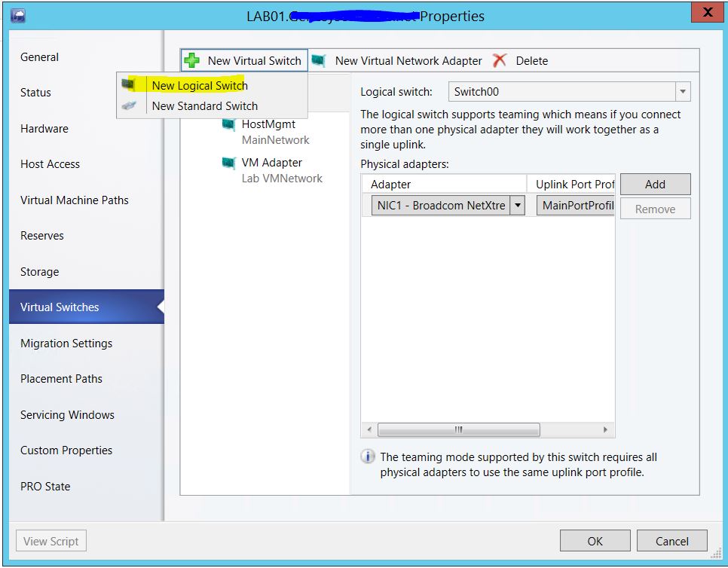Open the Hardware settings page
This screenshot has height=568, width=728.
(44, 128)
